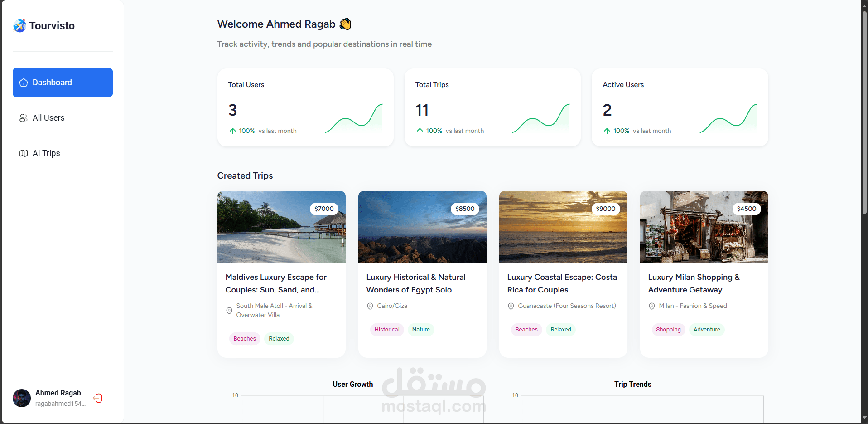Click the location pin beside Milan

652,306
